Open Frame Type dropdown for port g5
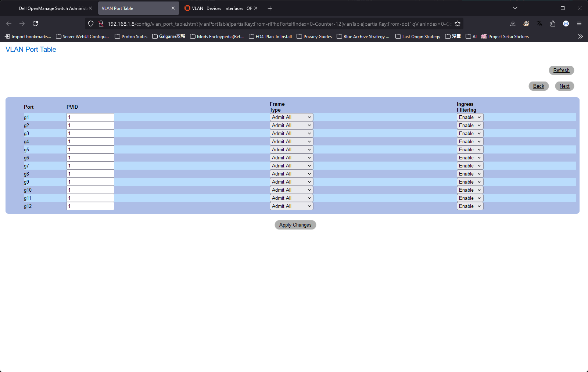This screenshot has height=372, width=588. pos(291,149)
